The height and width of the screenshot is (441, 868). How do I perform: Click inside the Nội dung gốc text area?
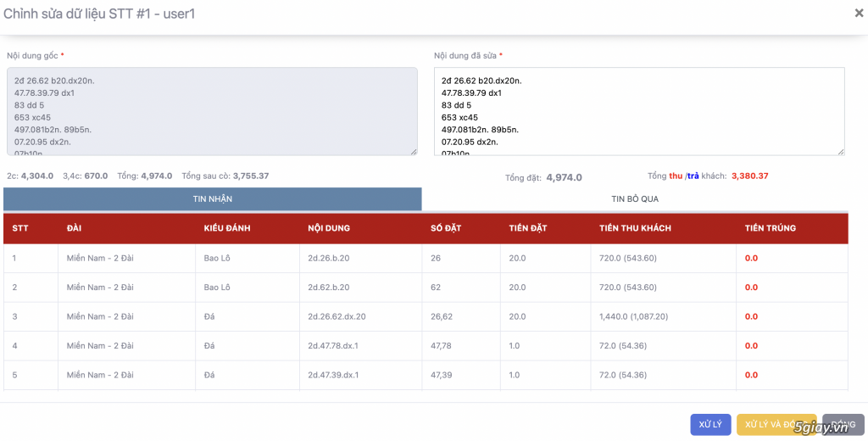coord(212,111)
